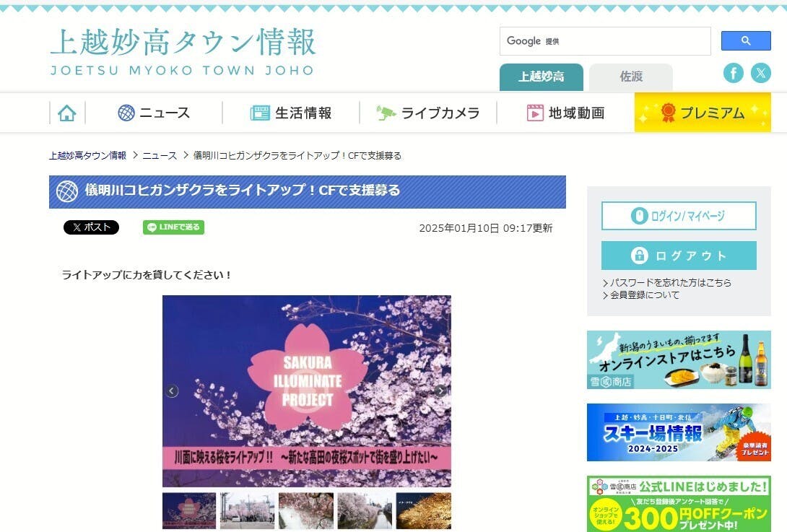The width and height of the screenshot is (787, 532).
Task: Focus the Google search input field
Action: point(605,41)
